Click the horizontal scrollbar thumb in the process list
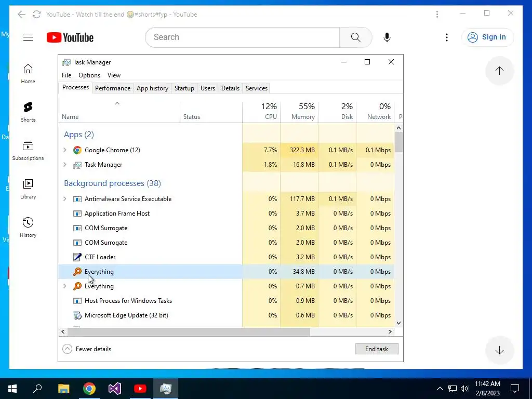The height and width of the screenshot is (399, 532). (x=189, y=331)
